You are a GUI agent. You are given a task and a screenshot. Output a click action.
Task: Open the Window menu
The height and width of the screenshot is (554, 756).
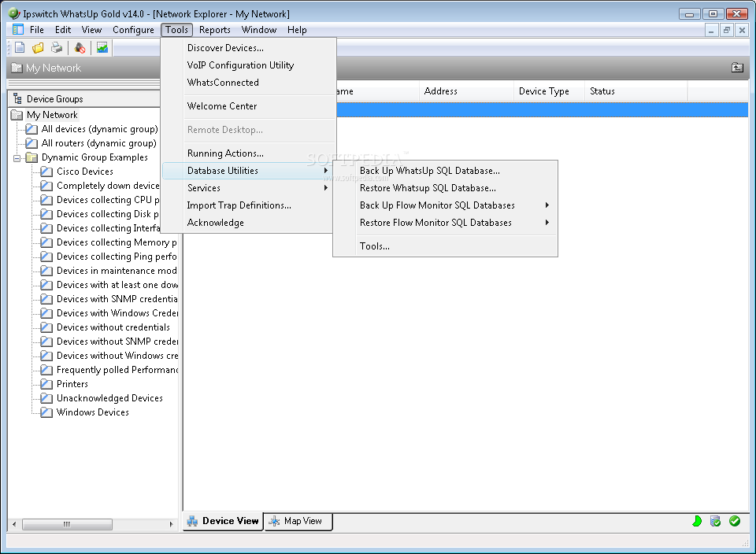pyautogui.click(x=259, y=30)
